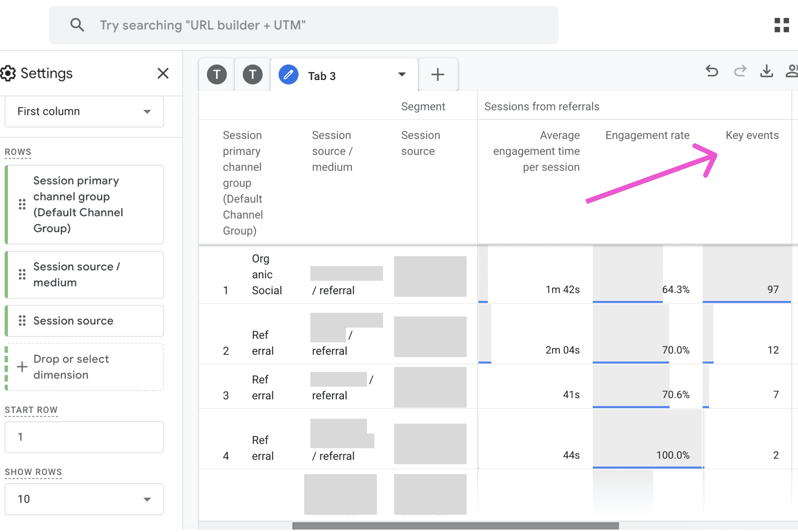
Task: Close the Settings panel
Action: click(x=163, y=73)
